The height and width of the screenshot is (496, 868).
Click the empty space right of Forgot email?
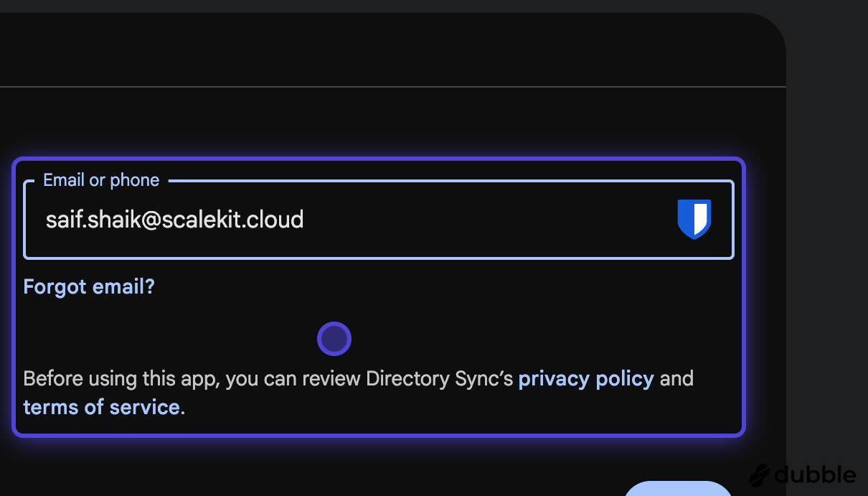point(430,287)
